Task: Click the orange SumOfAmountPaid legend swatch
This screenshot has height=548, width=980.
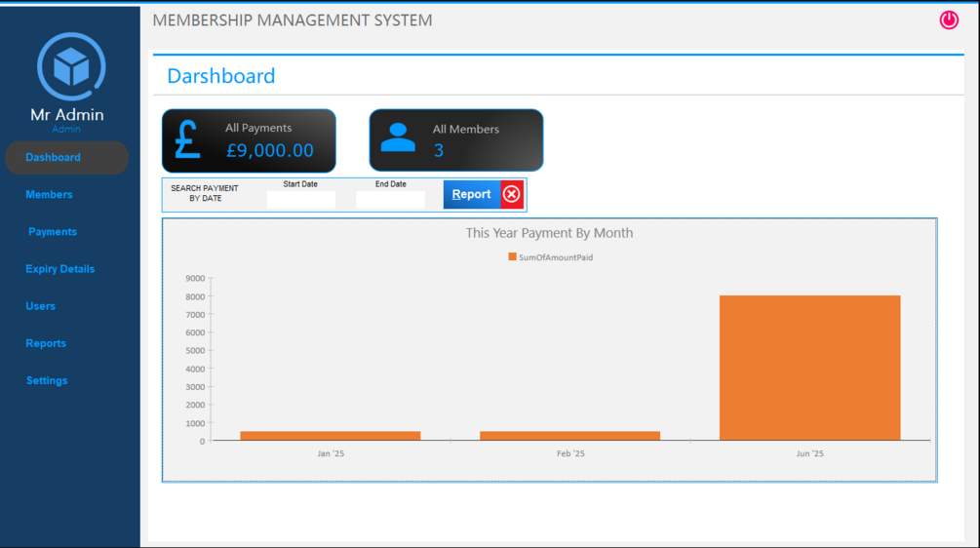Action: tap(513, 256)
